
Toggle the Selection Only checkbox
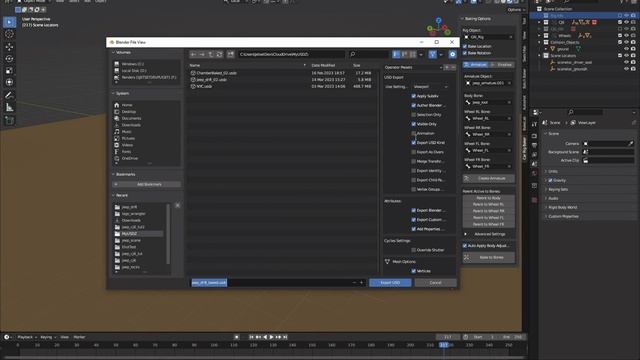(413, 115)
